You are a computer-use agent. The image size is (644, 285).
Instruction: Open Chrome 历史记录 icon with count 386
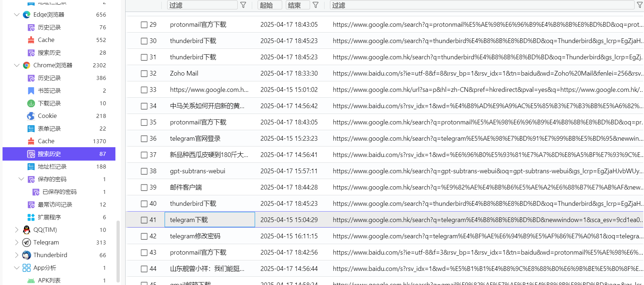pyautogui.click(x=31, y=78)
